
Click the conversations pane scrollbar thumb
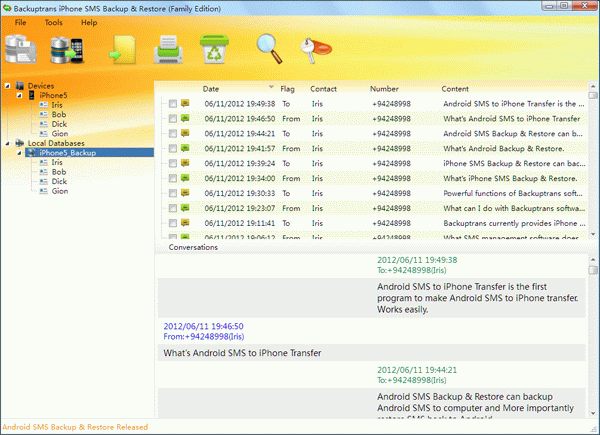pyautogui.click(x=593, y=270)
